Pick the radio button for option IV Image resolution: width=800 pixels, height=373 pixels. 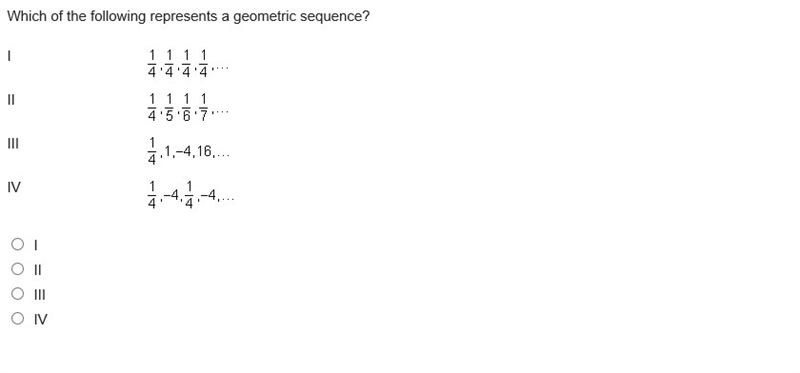coord(17,319)
